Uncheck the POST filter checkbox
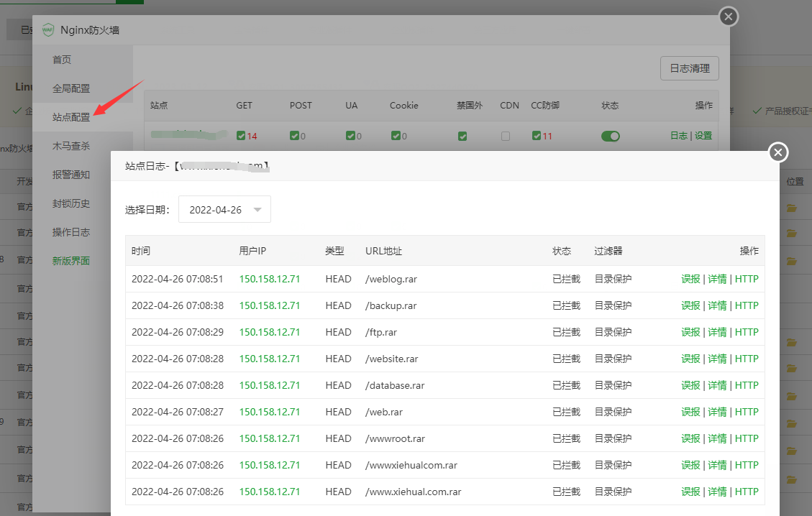Screen dimensions: 812x516 294,136
